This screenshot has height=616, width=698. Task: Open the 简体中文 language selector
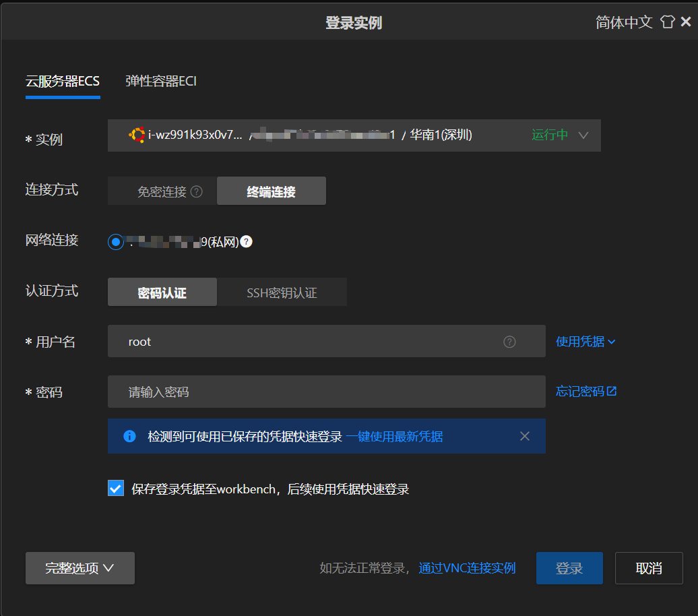click(624, 22)
